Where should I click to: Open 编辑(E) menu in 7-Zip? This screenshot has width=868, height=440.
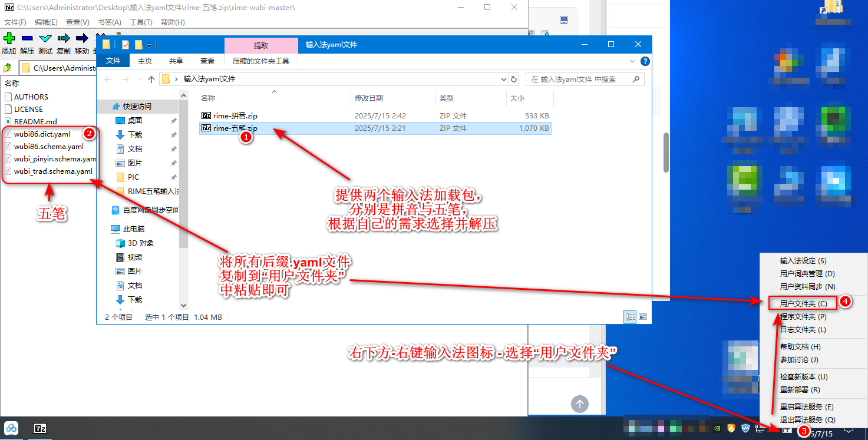[x=46, y=22]
